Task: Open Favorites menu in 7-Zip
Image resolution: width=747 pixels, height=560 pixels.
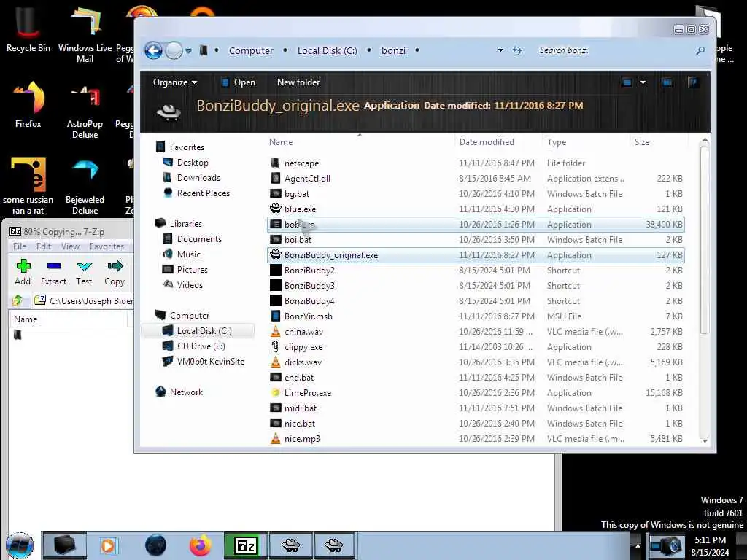Action: click(x=107, y=246)
